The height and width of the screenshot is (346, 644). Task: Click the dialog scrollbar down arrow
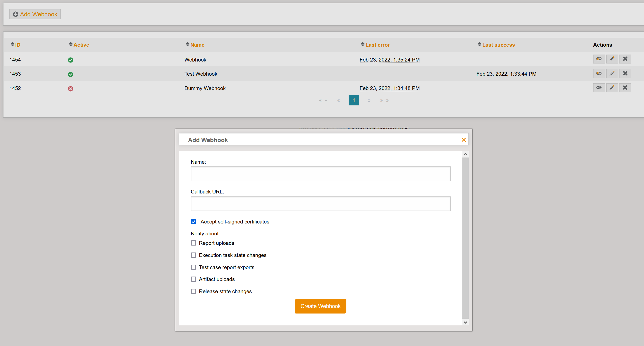click(465, 322)
